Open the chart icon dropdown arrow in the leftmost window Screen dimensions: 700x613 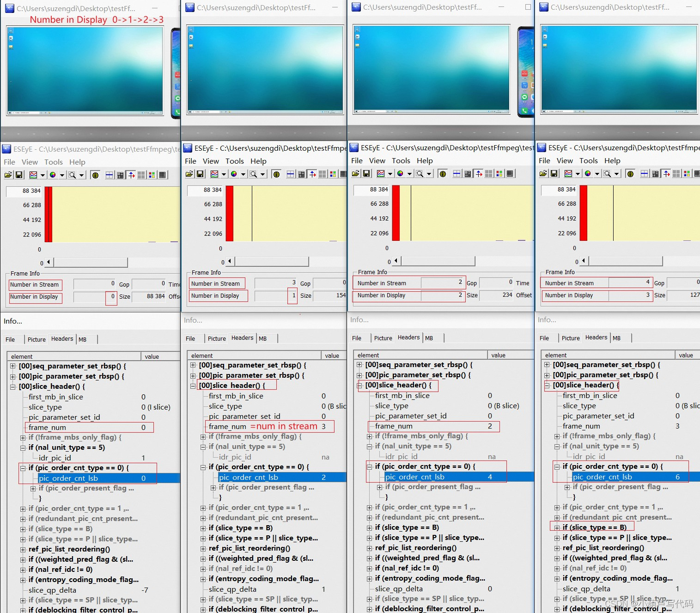[43, 175]
